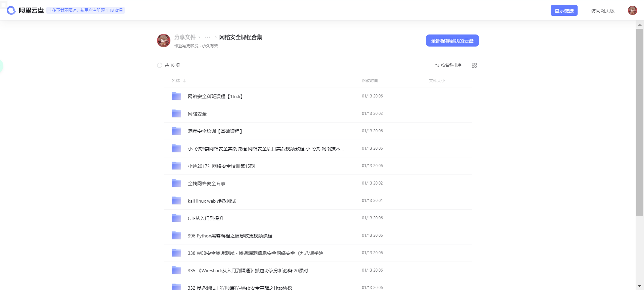Click the 上传下载不限速 promo banner
This screenshot has height=290, width=644.
click(86, 10)
